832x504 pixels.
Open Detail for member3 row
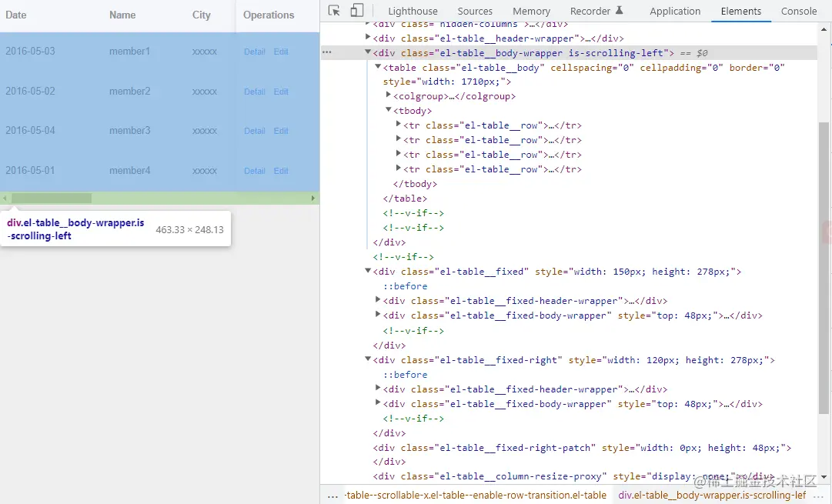click(x=255, y=131)
